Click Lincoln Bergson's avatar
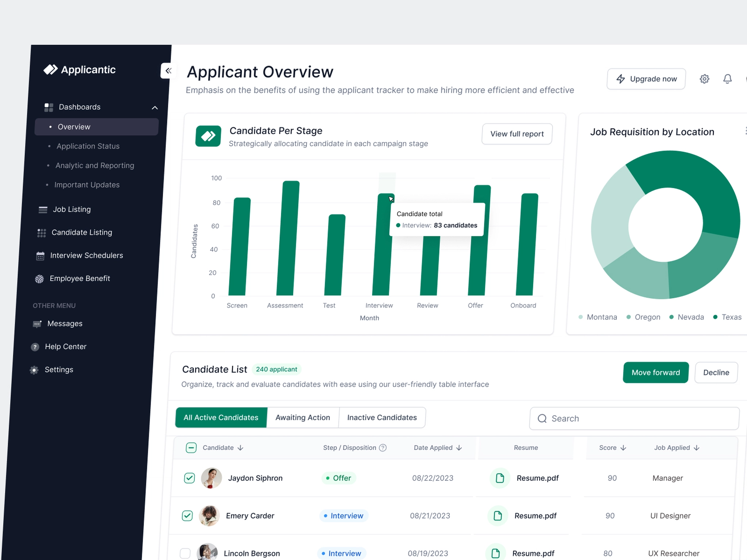This screenshot has width=747, height=560. pyautogui.click(x=207, y=552)
